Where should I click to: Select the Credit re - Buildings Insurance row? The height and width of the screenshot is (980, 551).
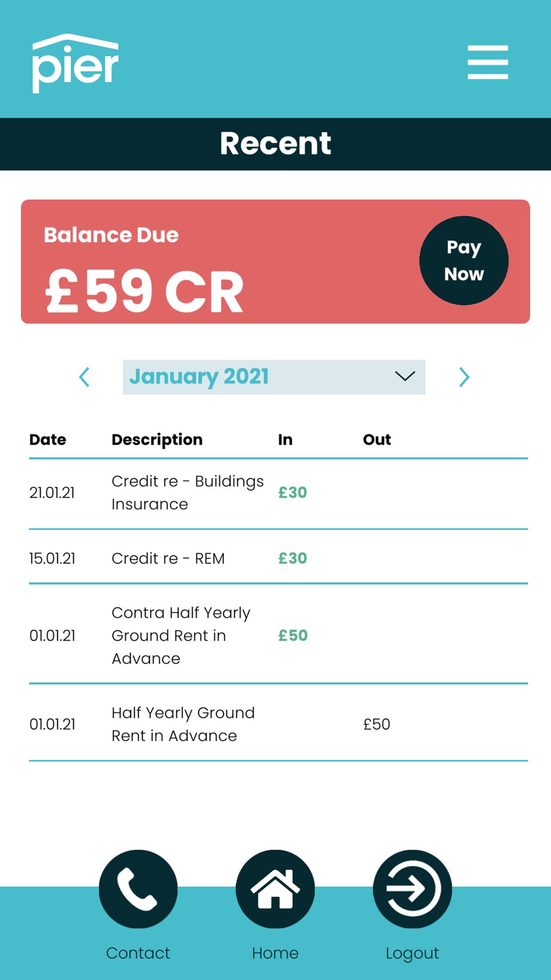point(187,493)
